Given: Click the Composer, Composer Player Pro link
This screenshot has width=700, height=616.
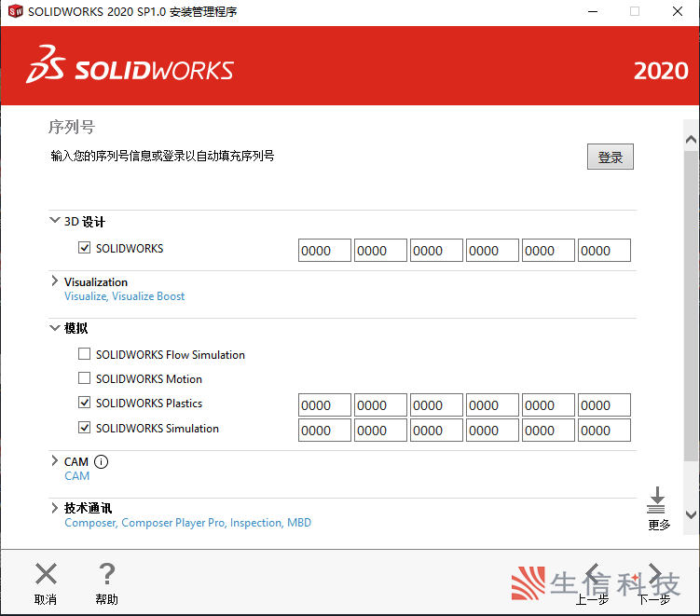Looking at the screenshot, I should tap(187, 523).
